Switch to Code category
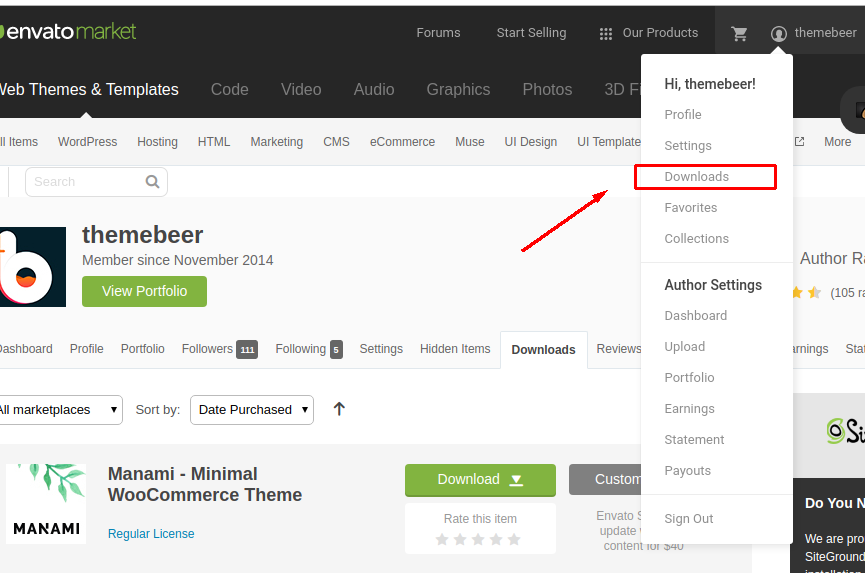 tap(229, 89)
